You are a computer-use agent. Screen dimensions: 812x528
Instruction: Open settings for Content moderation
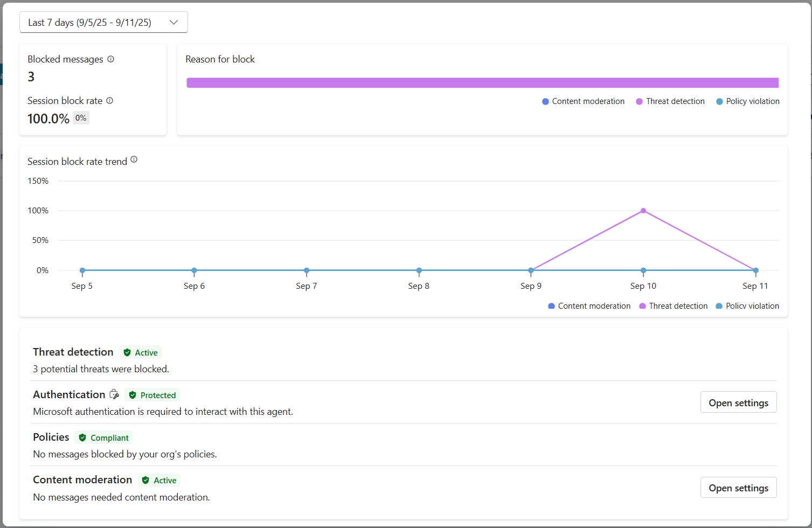pyautogui.click(x=738, y=488)
